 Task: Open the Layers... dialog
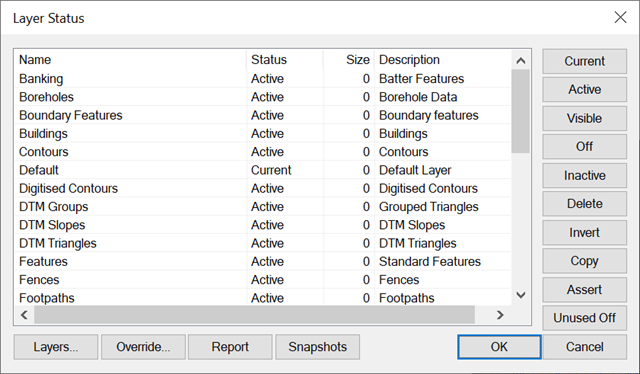[x=56, y=347]
